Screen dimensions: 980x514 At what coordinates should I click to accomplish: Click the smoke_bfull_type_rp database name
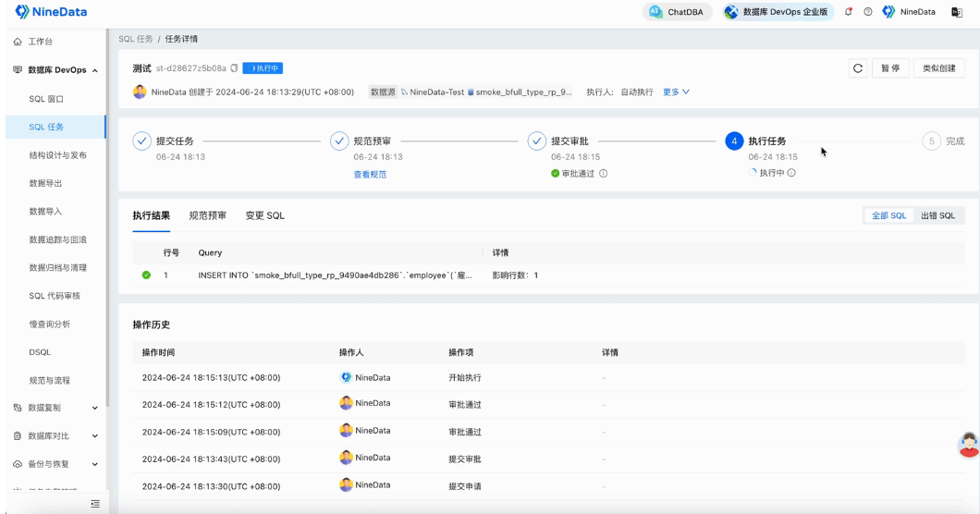pos(520,92)
